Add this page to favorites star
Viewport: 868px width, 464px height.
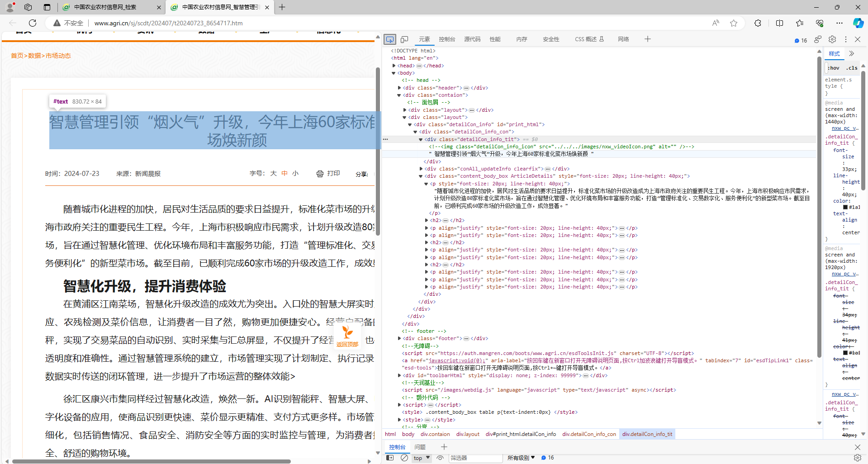click(733, 23)
